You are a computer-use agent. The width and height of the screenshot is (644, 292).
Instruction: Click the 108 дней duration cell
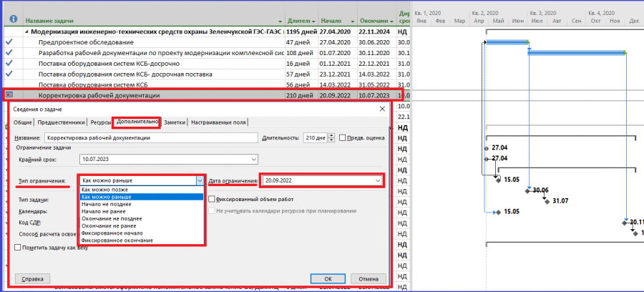coord(301,52)
